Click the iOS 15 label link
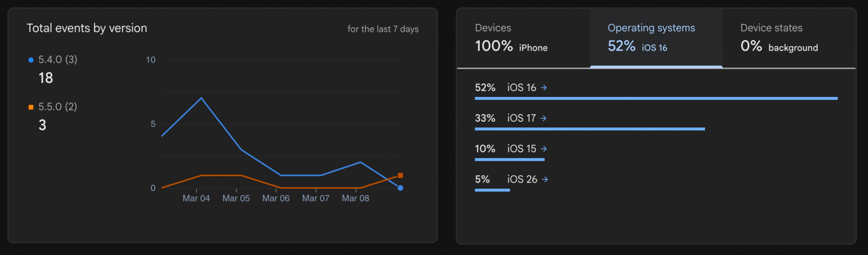Viewport: 868px width, 255px height. (x=522, y=149)
